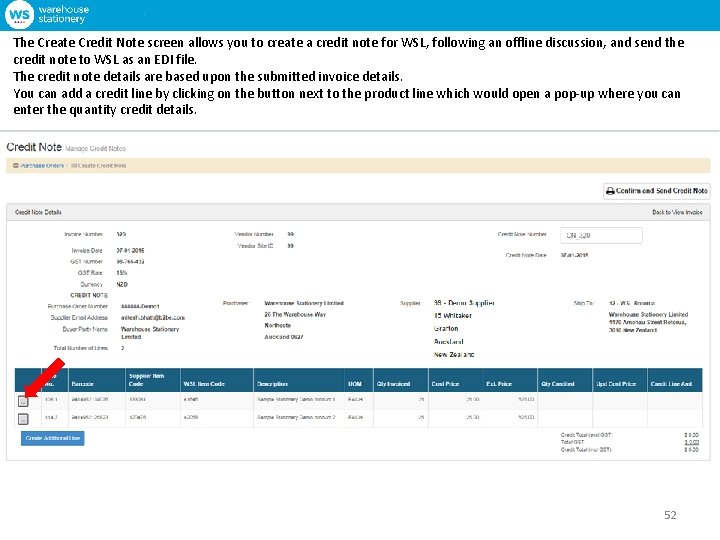Image resolution: width=720 pixels, height=540 pixels.
Task: Click Purchaser name Warehouse Stationery Limited
Action: click(304, 303)
